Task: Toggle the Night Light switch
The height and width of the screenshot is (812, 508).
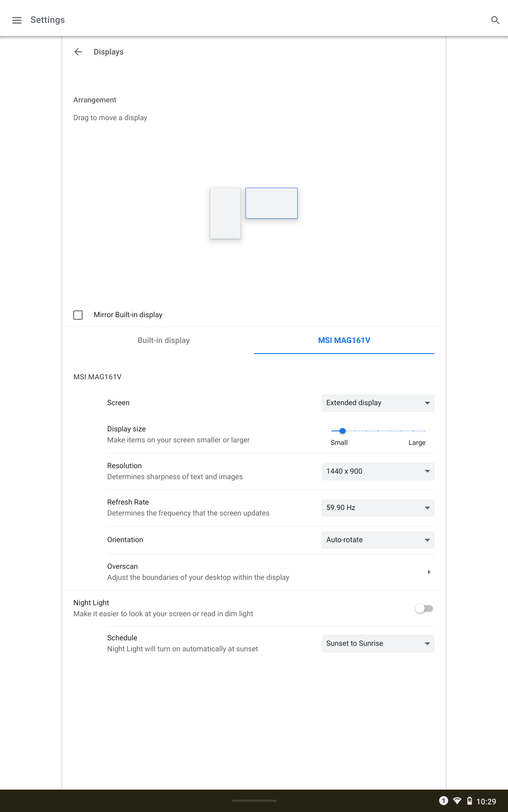Action: click(424, 609)
